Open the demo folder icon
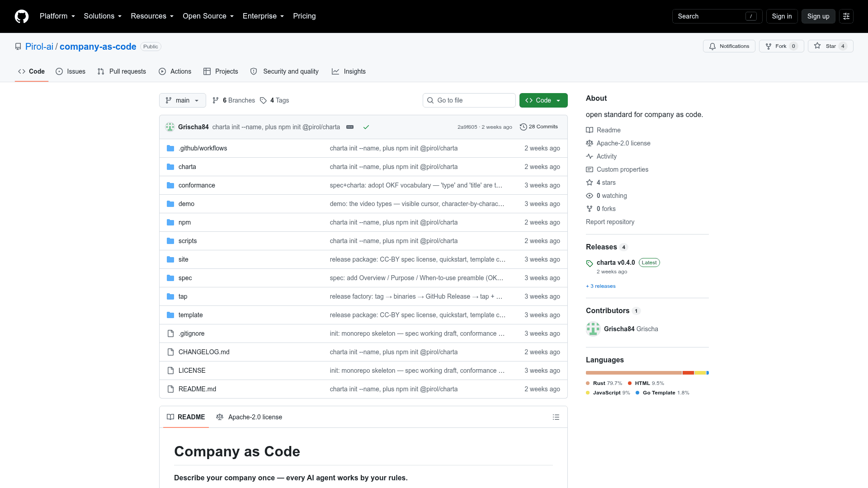The height and width of the screenshot is (488, 868). [170, 204]
